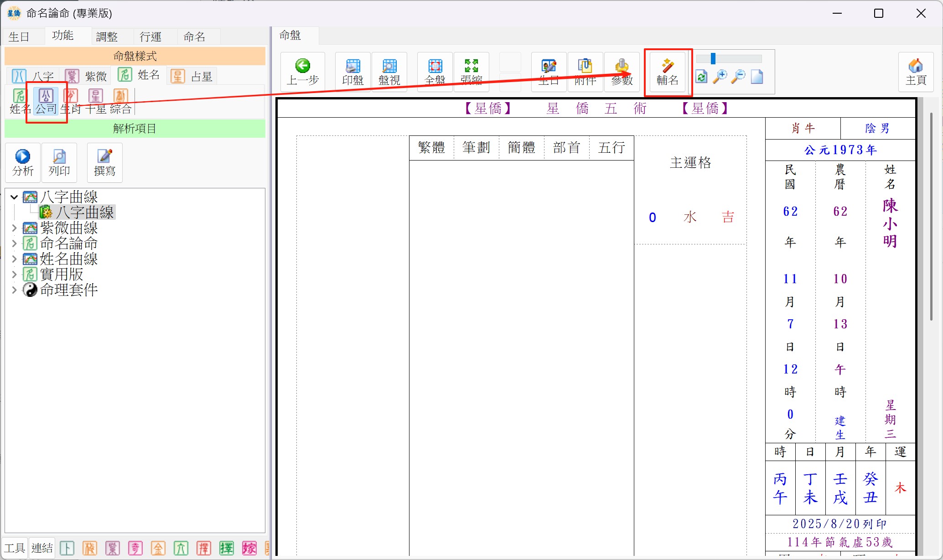Click the 連結 button at bottom
This screenshot has width=943, height=560.
pyautogui.click(x=42, y=548)
